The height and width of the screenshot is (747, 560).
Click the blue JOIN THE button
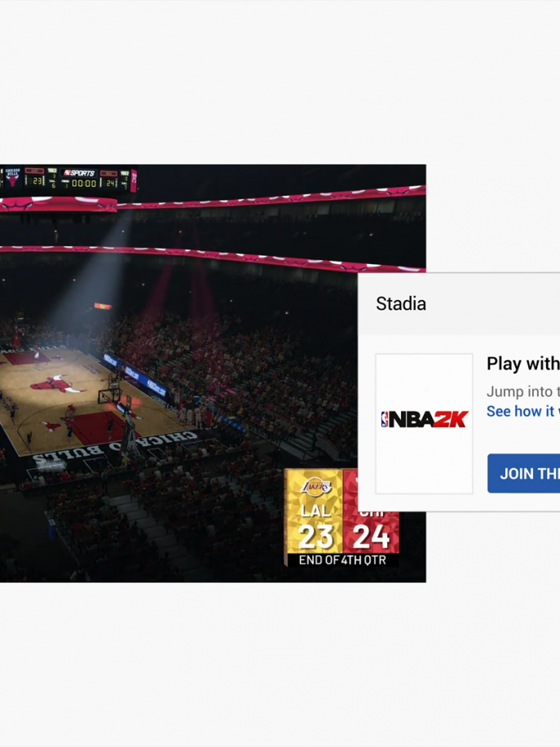[x=524, y=473]
